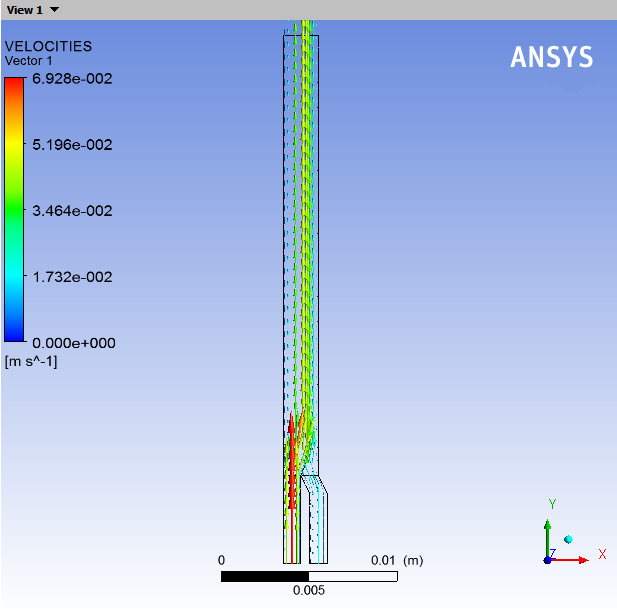Click the 1.732e-002 legend value
Viewport: 617px width, 609px height.
(72, 277)
